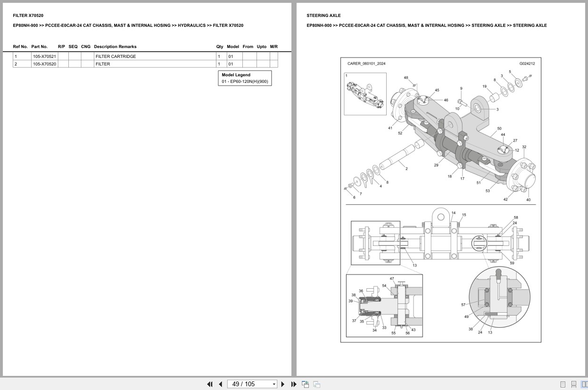Click the FILTER X70520 page title
The height and width of the screenshot is (390, 588).
[28, 16]
